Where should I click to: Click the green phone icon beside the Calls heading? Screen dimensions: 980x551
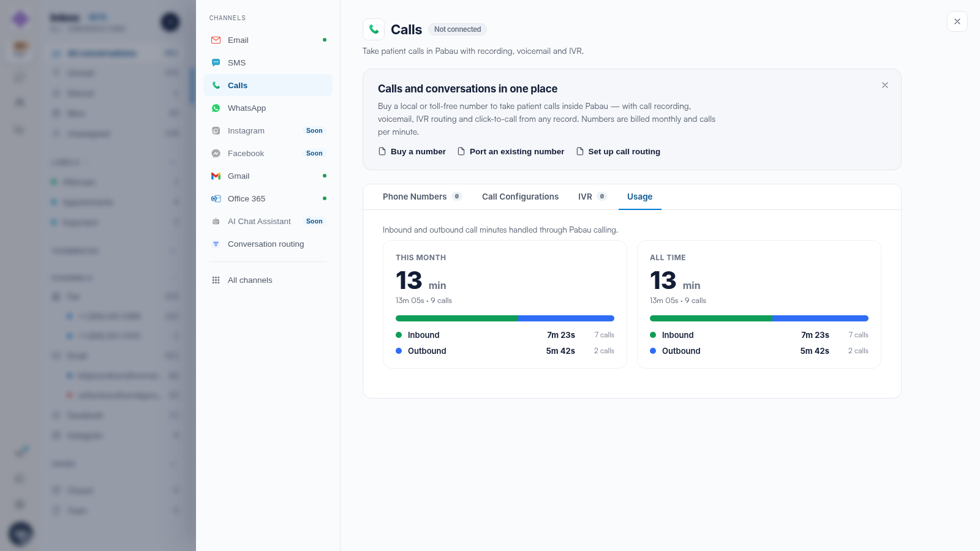coord(374,29)
